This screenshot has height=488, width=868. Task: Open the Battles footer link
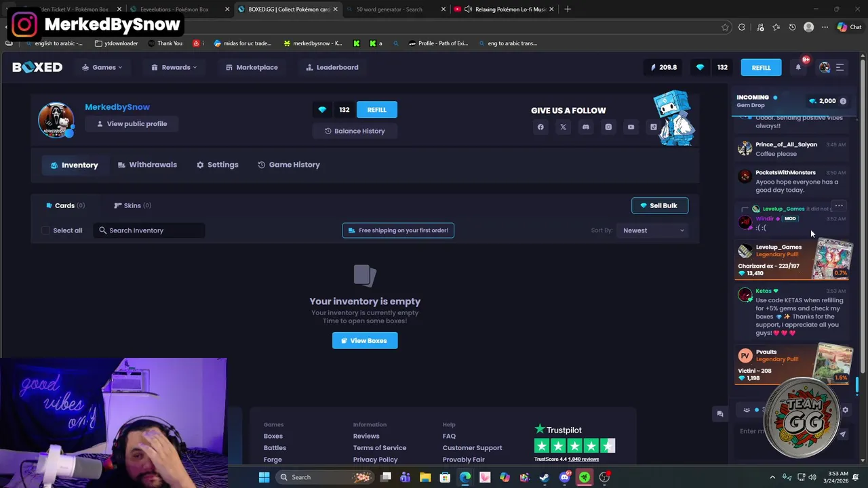pyautogui.click(x=275, y=448)
